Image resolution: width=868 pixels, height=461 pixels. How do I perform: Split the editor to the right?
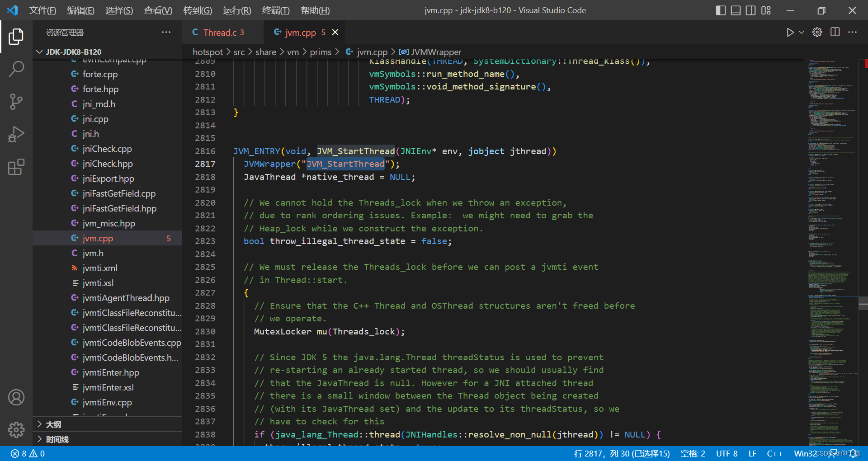pos(835,33)
